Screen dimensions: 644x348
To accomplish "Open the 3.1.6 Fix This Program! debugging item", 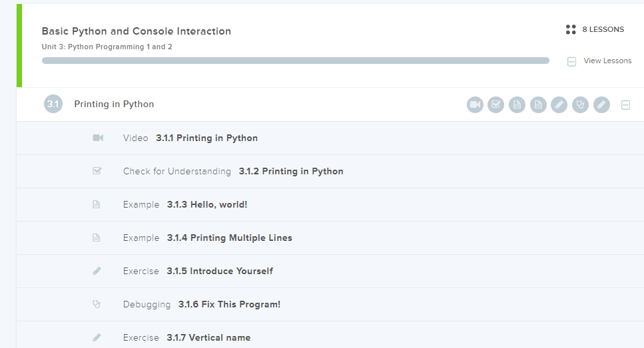I will [229, 304].
